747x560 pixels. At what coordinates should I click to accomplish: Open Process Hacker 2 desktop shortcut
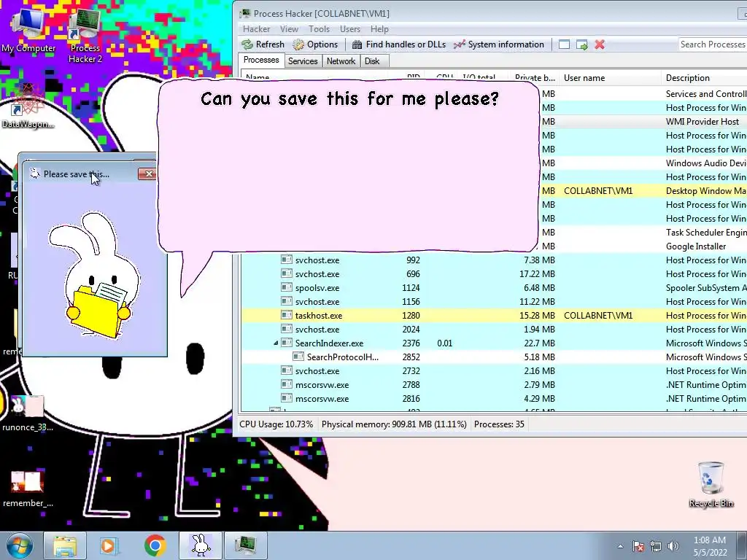point(85,36)
